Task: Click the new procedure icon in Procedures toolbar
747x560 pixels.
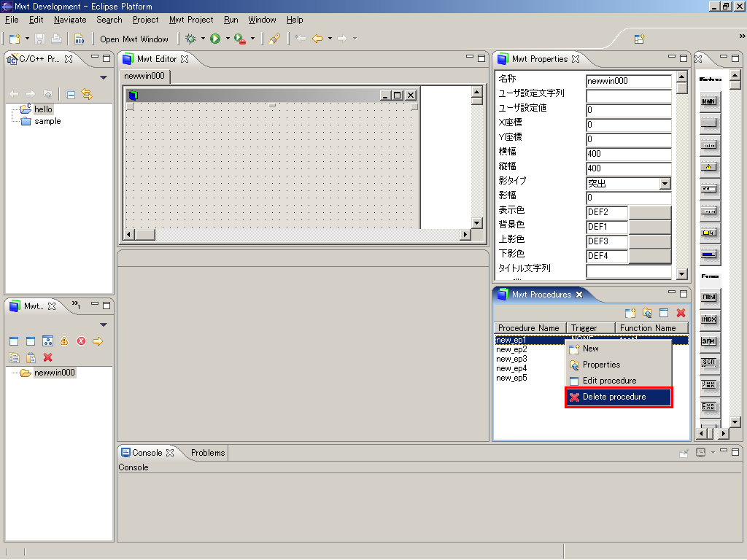Action: [x=630, y=313]
